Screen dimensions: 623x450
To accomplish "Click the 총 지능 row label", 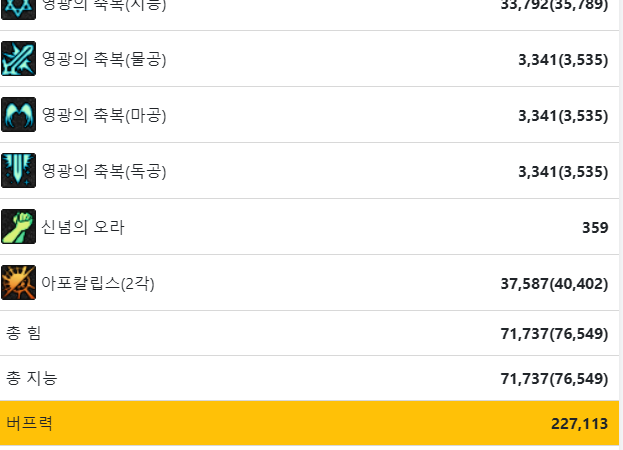I will click(32, 378).
